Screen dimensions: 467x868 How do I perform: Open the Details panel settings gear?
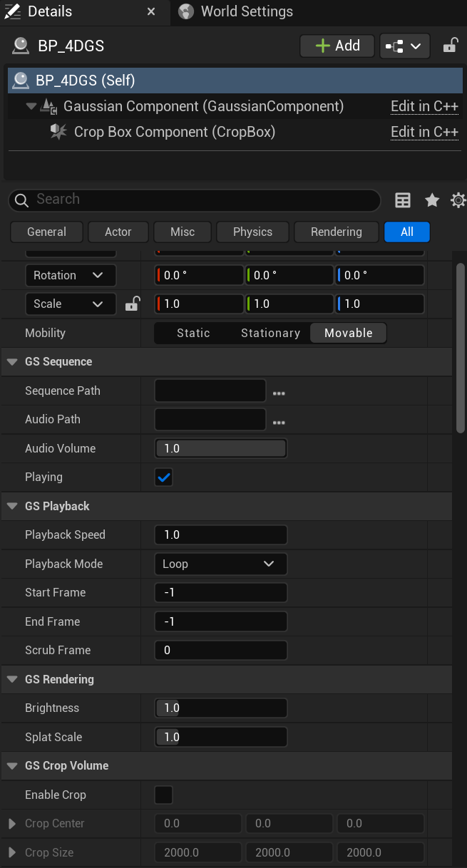click(458, 200)
